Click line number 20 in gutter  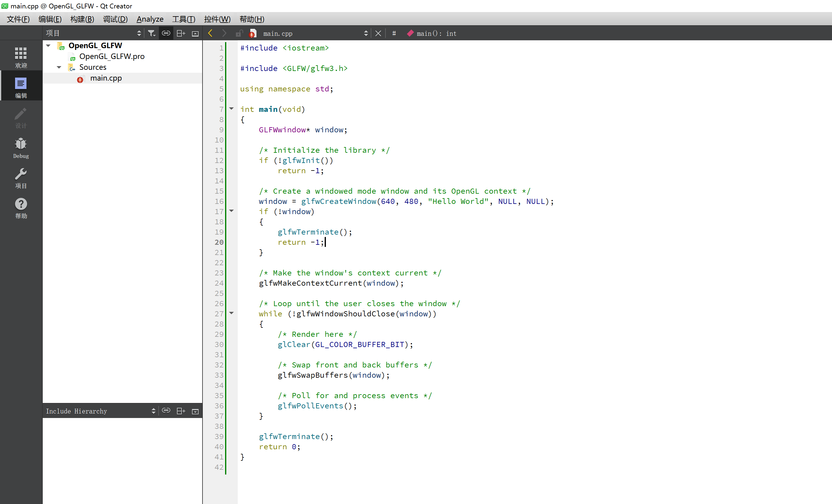pyautogui.click(x=219, y=242)
